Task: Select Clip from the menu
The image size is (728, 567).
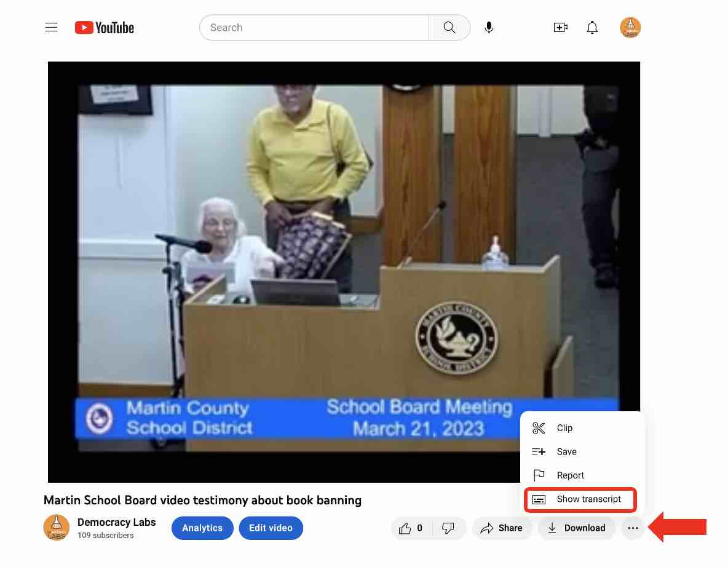Action: click(564, 428)
